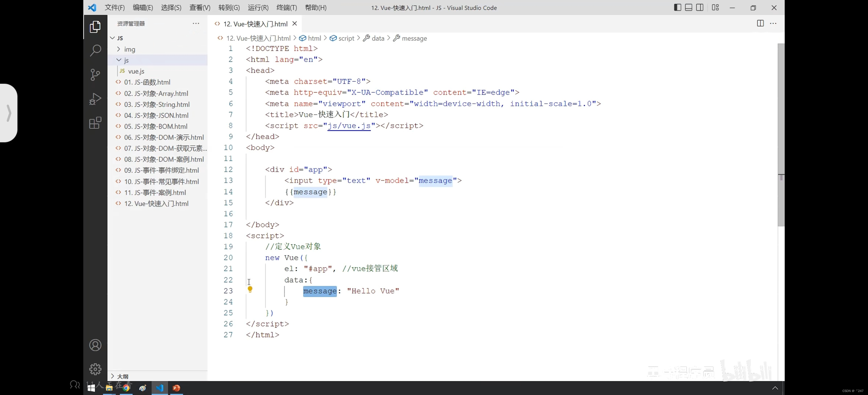Open PowerPoint from the taskbar
The height and width of the screenshot is (395, 868).
point(176,388)
